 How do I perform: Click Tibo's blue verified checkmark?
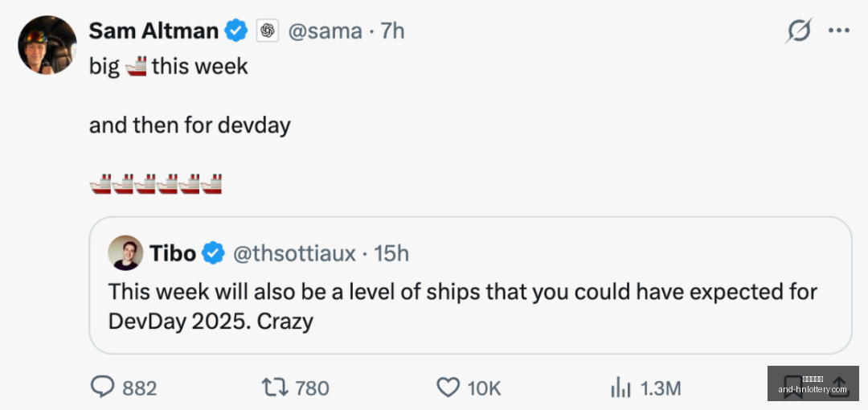tap(212, 253)
